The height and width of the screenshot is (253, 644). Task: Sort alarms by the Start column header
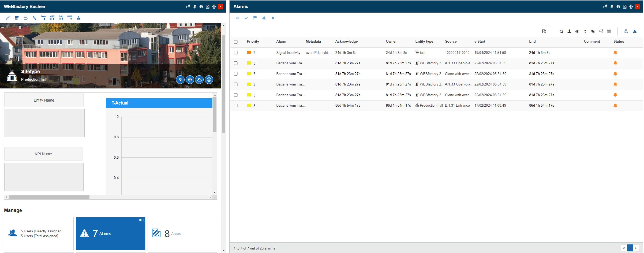481,42
